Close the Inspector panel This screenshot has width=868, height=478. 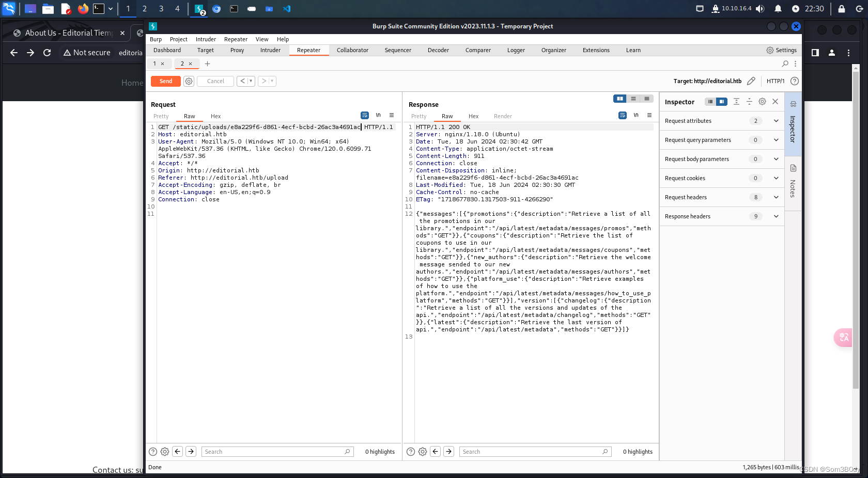click(775, 102)
